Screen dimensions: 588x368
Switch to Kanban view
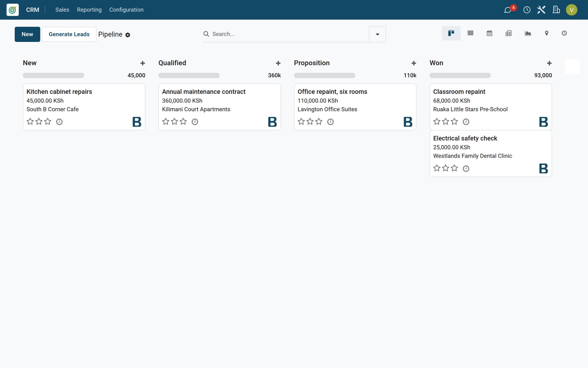point(451,33)
